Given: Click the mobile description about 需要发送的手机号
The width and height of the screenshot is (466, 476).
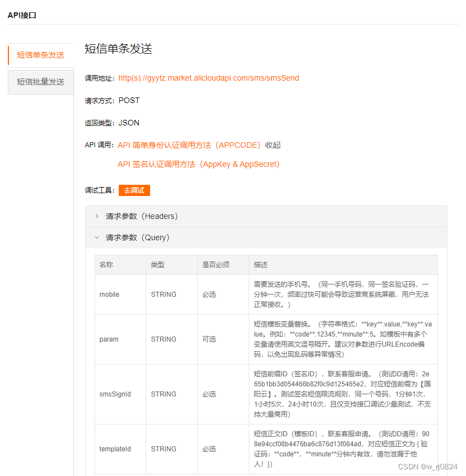Looking at the screenshot, I should coord(341,295).
